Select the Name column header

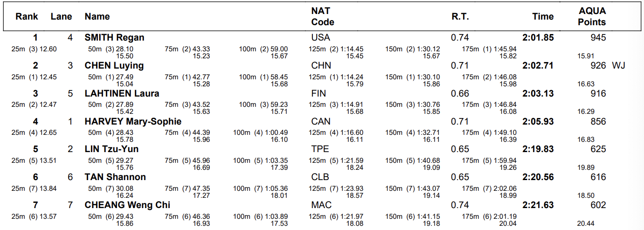point(97,17)
